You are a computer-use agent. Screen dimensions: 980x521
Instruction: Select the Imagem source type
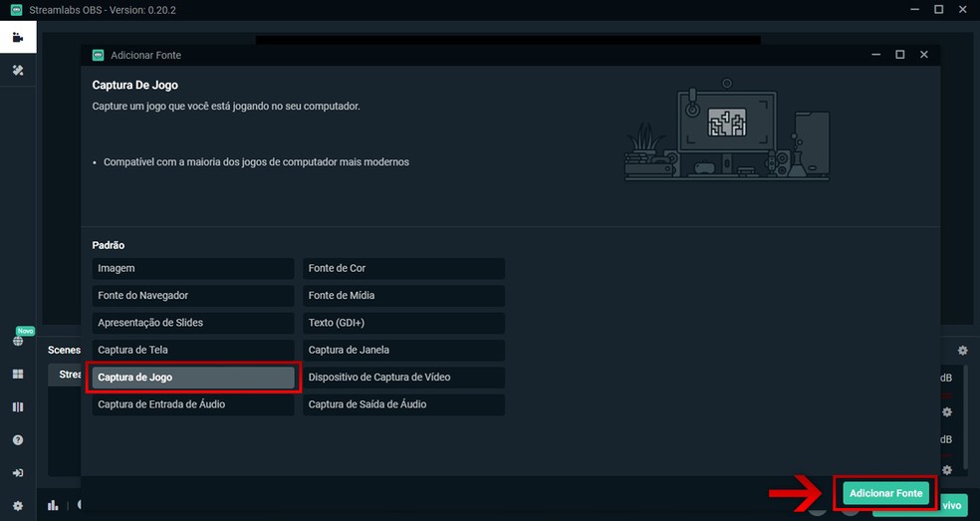tap(193, 269)
